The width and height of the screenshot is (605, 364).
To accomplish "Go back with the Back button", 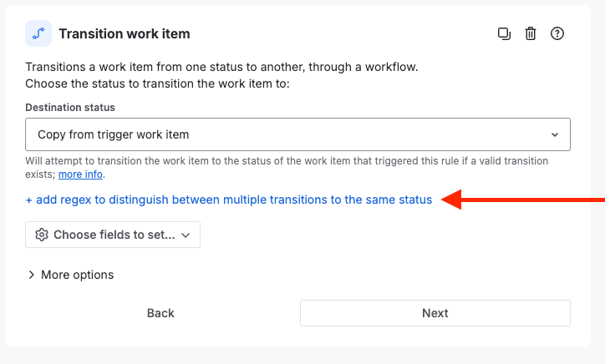I will coord(160,313).
